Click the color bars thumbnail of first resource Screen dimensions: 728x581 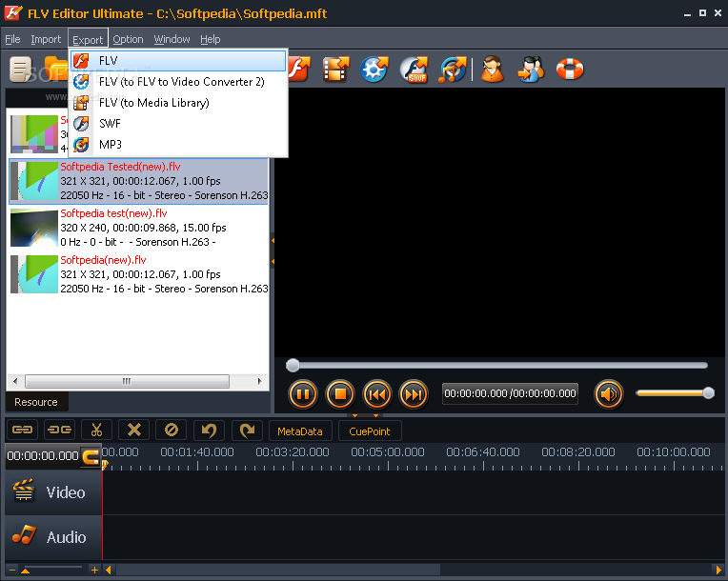point(34,134)
